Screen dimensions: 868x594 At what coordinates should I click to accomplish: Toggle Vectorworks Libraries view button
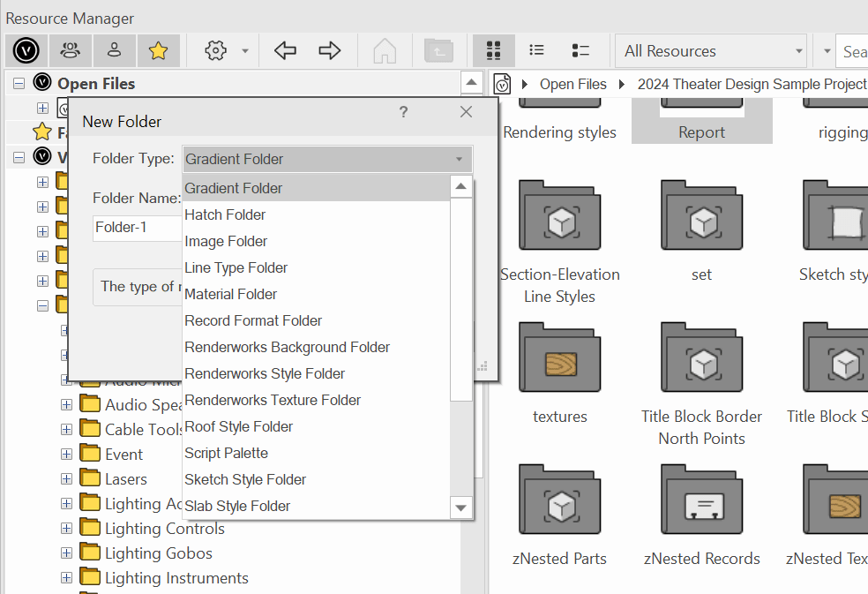(26, 50)
